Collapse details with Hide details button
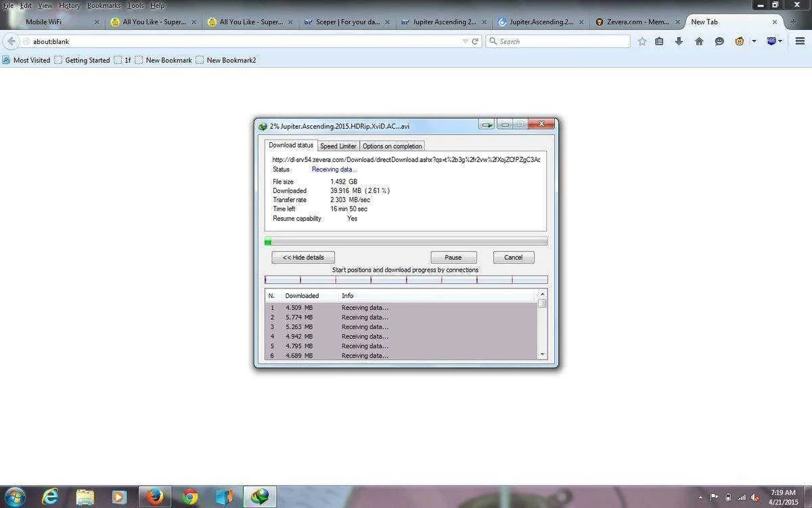 pyautogui.click(x=303, y=257)
